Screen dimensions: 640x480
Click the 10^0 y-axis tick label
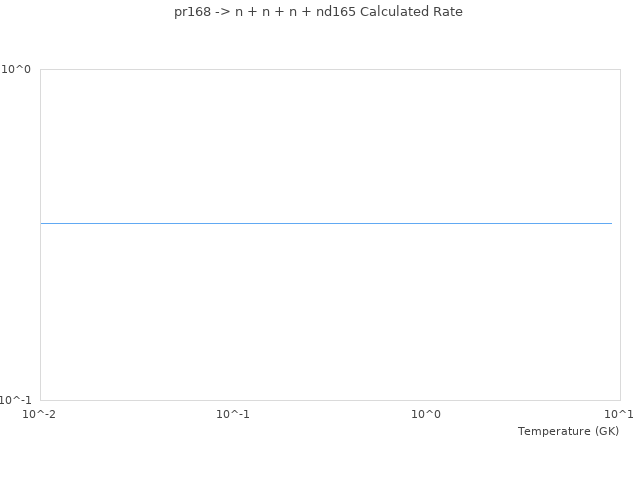(15, 70)
